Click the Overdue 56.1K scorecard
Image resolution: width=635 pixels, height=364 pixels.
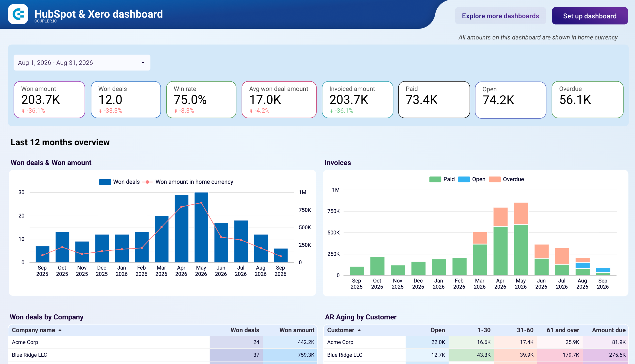tap(587, 99)
